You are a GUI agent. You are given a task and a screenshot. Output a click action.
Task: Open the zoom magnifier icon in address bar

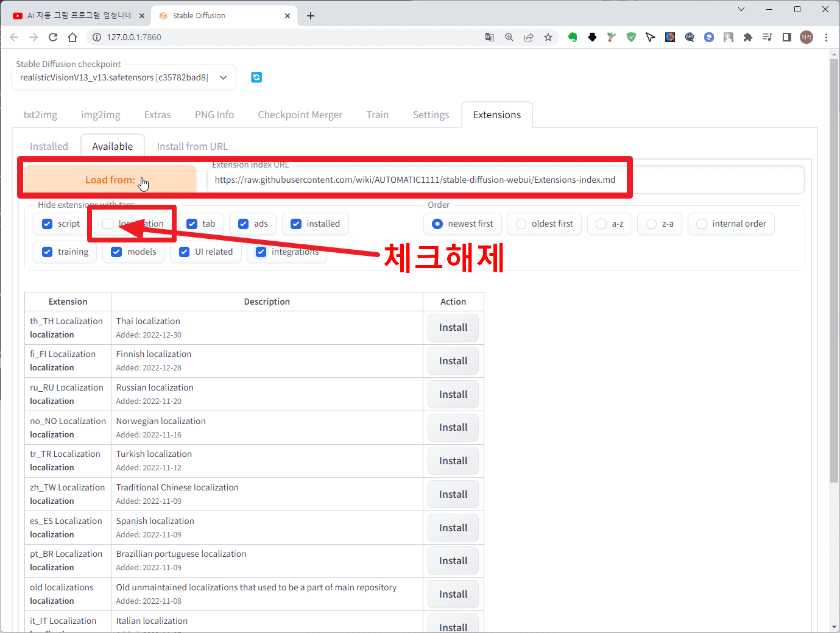(509, 37)
